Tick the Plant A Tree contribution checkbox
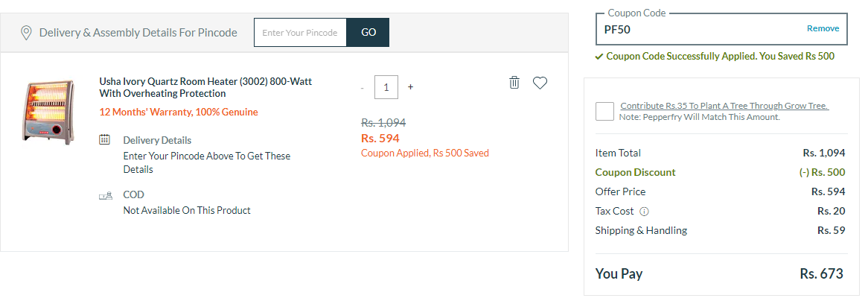The height and width of the screenshot is (301, 868). coord(604,112)
